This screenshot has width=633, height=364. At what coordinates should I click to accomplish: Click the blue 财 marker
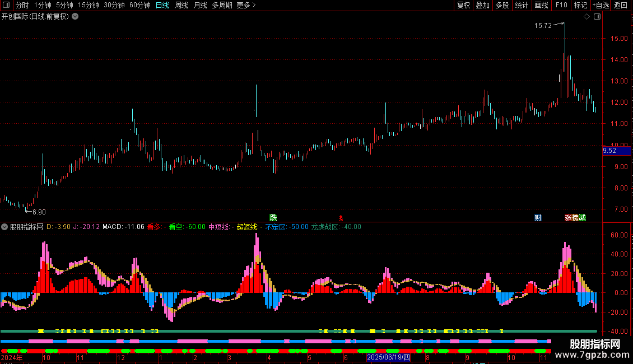coord(538,218)
